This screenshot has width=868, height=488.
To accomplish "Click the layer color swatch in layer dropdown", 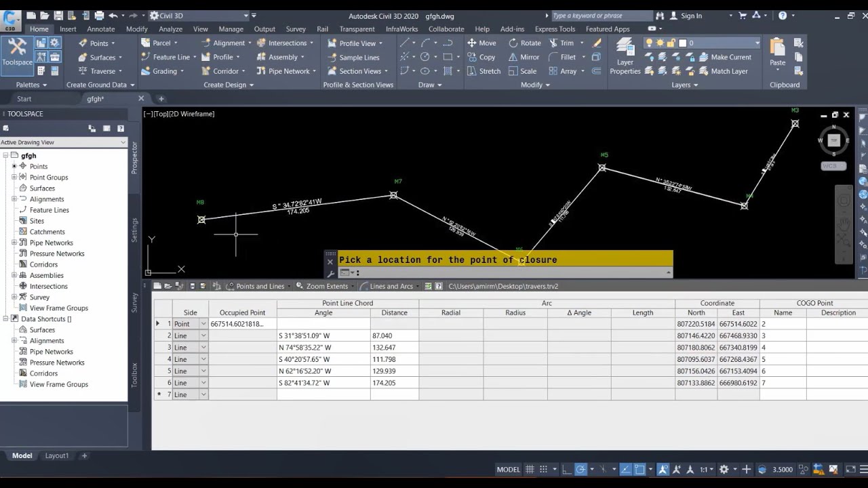I will click(683, 43).
